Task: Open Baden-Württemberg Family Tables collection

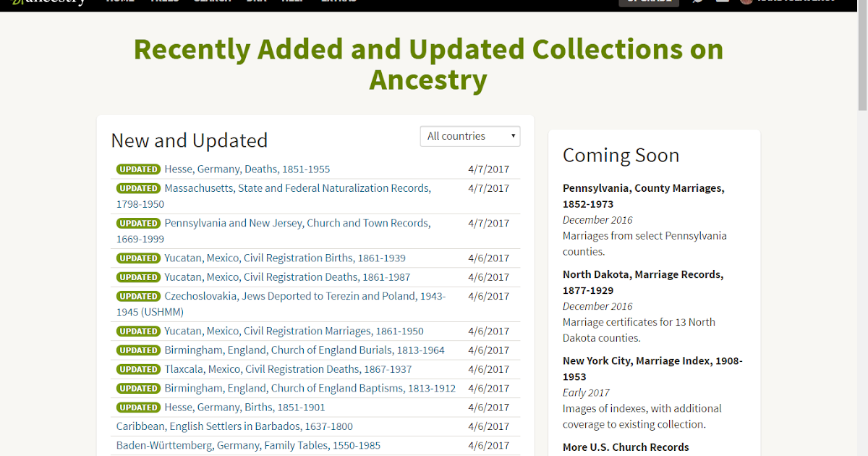Action: click(248, 445)
